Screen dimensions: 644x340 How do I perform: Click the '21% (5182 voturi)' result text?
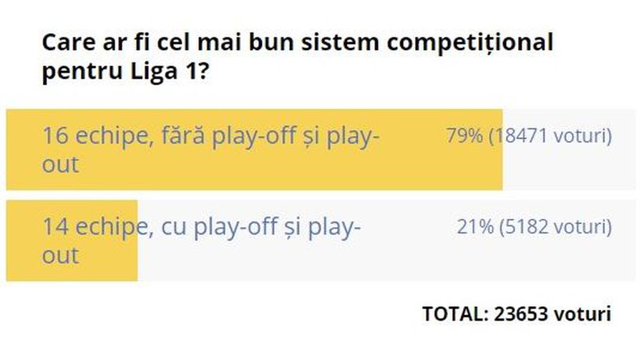tap(535, 227)
